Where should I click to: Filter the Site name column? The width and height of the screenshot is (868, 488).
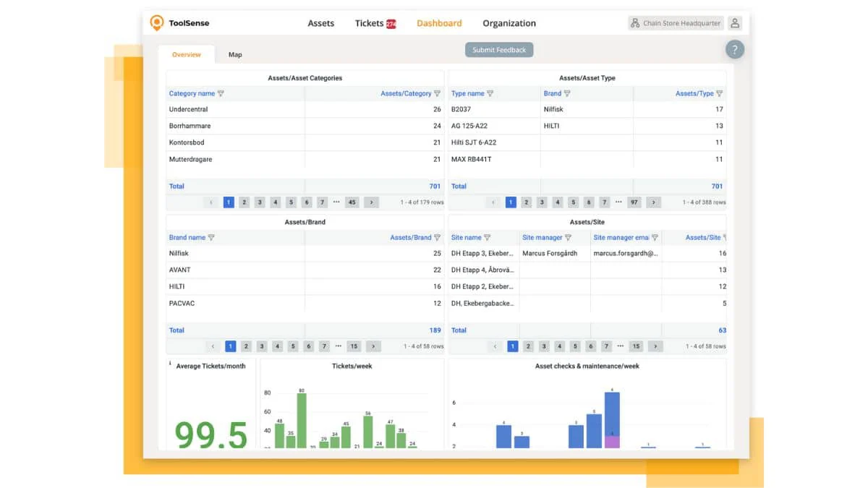[x=488, y=237]
